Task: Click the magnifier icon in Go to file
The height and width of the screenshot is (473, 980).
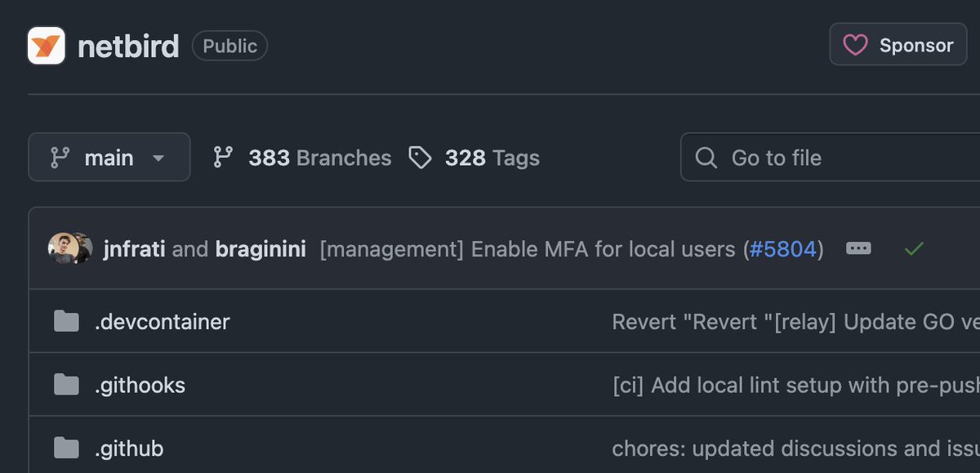Action: coord(706,158)
